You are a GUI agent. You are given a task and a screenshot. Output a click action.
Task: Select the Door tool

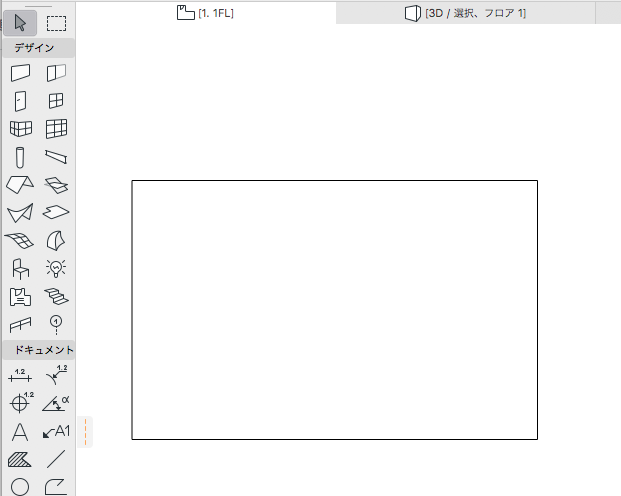point(20,101)
